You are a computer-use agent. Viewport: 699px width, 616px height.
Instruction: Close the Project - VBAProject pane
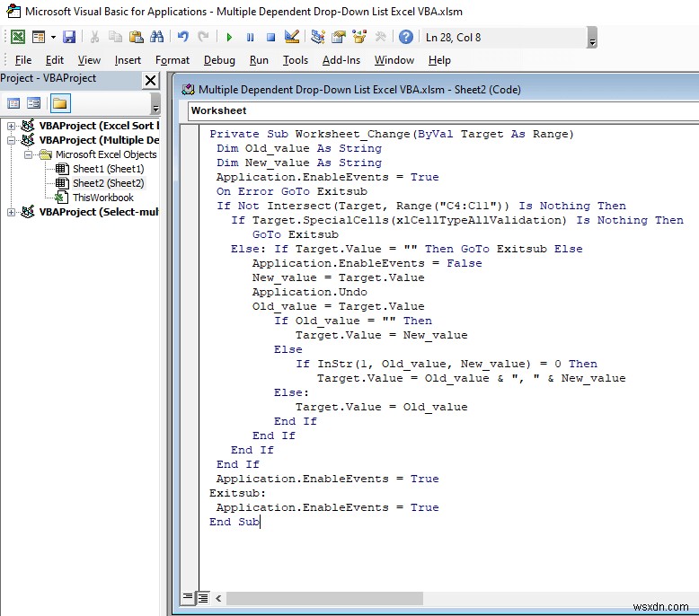pos(150,80)
